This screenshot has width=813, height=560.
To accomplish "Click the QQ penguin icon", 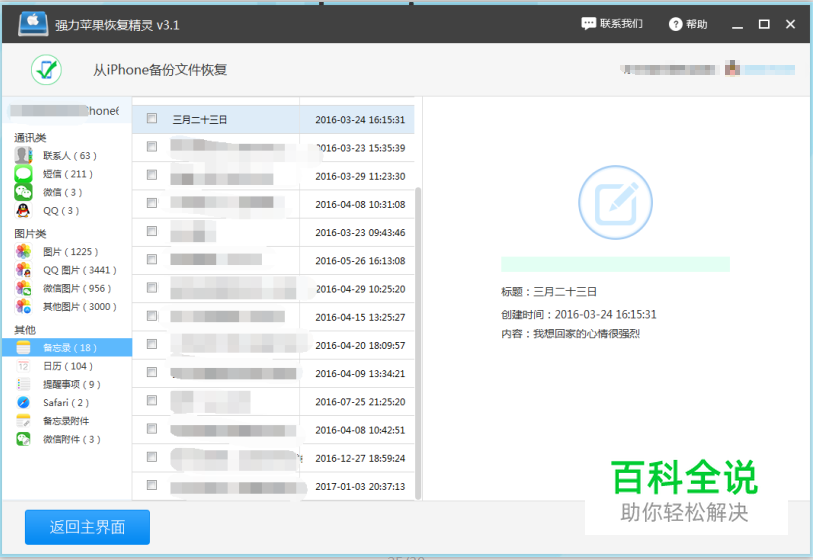I will coord(23,211).
